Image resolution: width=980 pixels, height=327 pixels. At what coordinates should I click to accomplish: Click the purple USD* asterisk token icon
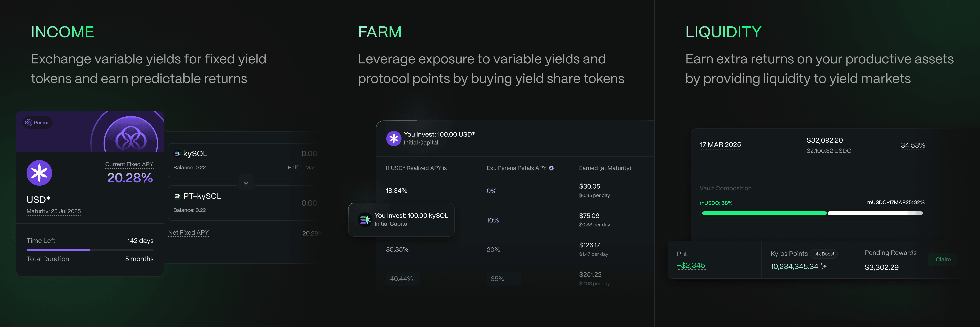[39, 173]
